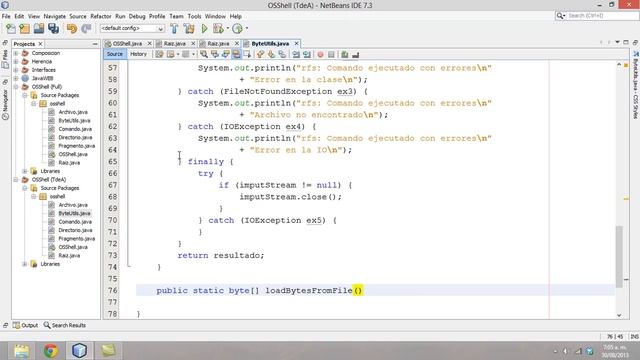Open the Output window button
This screenshot has height=360, width=640.
coord(25,325)
